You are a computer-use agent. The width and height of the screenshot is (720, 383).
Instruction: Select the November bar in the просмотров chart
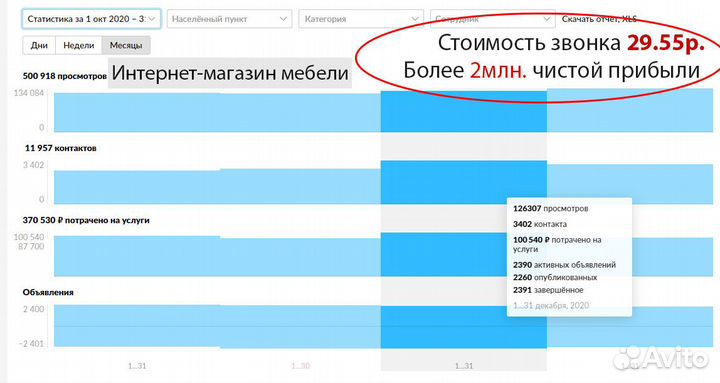click(x=300, y=113)
